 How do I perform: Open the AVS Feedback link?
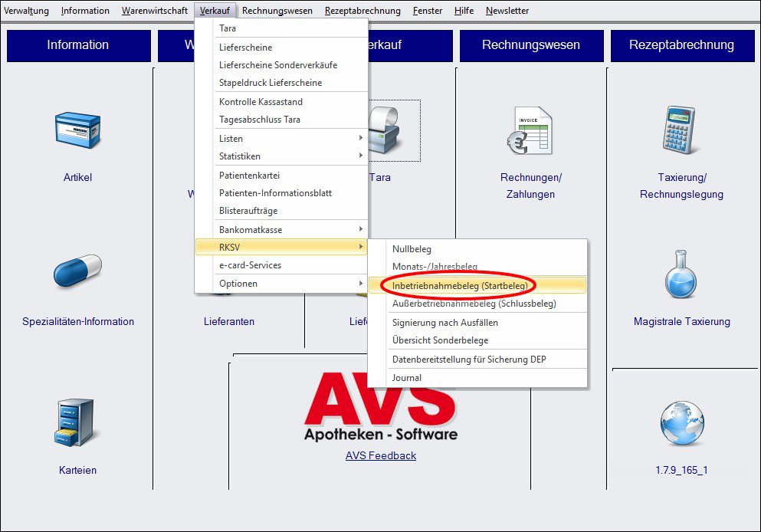381,455
